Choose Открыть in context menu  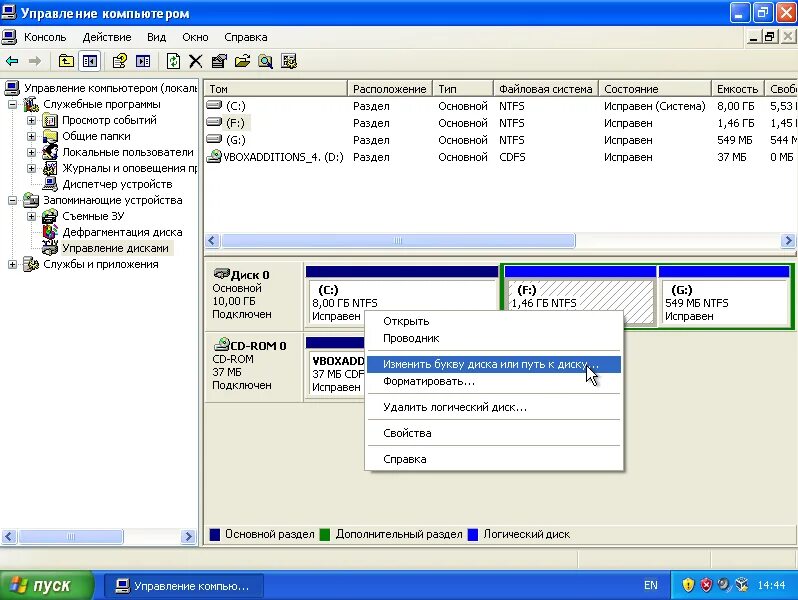(x=494, y=321)
